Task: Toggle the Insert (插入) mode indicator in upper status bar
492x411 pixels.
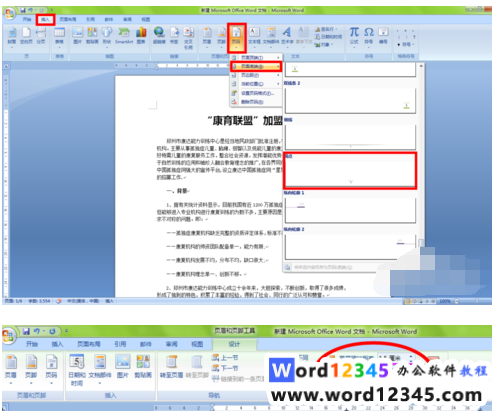Action: tap(109, 301)
